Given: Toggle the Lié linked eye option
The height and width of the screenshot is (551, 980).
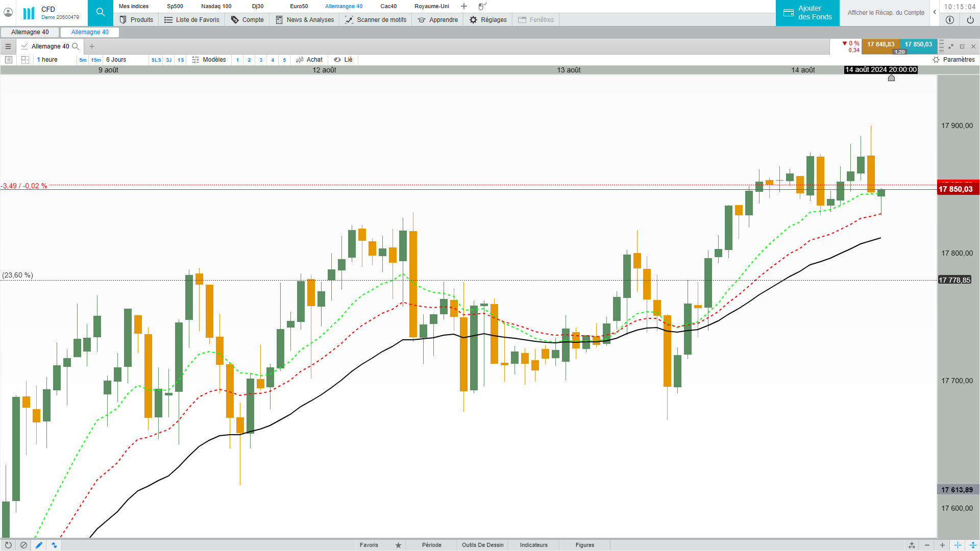Looking at the screenshot, I should (343, 60).
